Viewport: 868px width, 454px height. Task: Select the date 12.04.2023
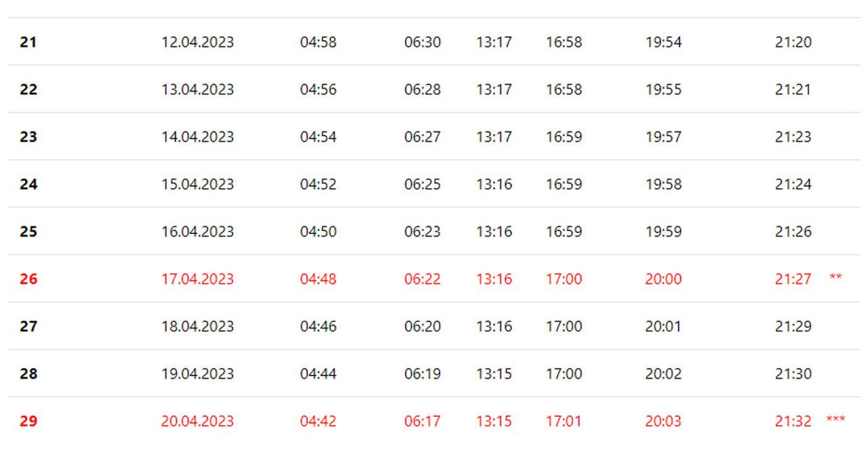pos(197,42)
